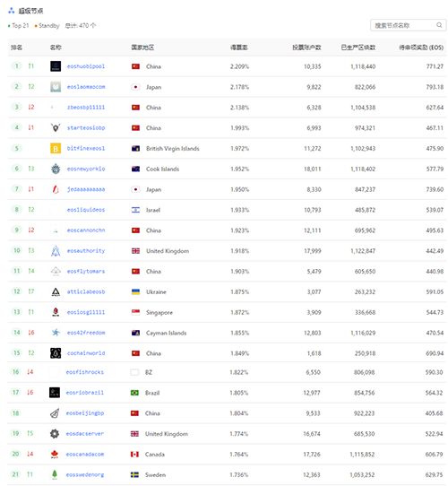This screenshot has height=486, width=448.
Task: Click Japan flag in eoslaomaocom row
Action: pos(135,87)
